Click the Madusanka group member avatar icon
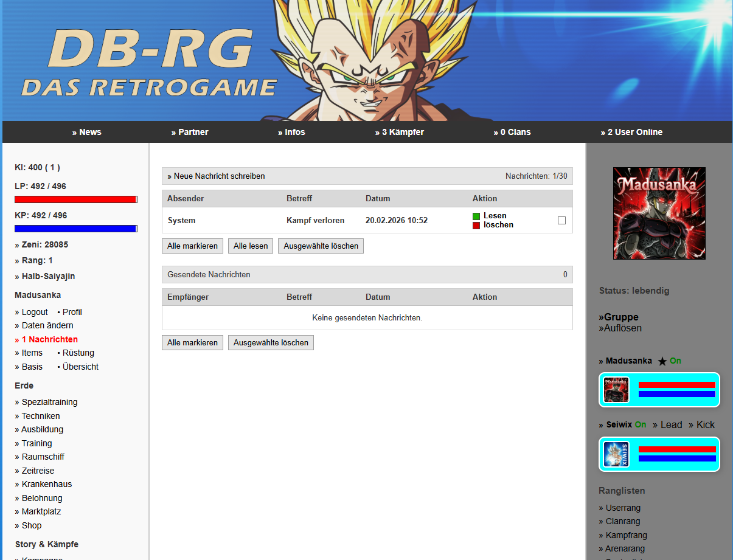This screenshot has height=560, width=733. point(616,390)
